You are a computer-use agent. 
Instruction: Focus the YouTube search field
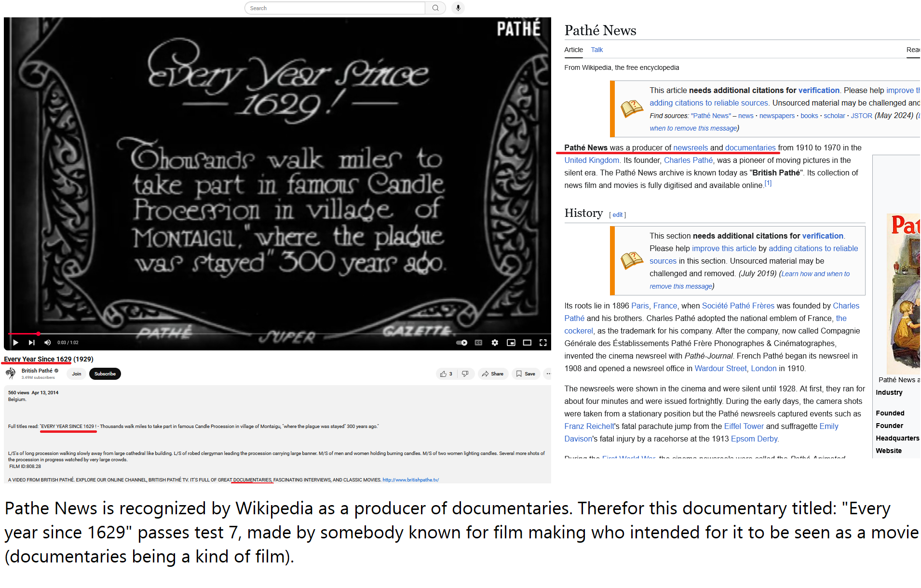335,8
